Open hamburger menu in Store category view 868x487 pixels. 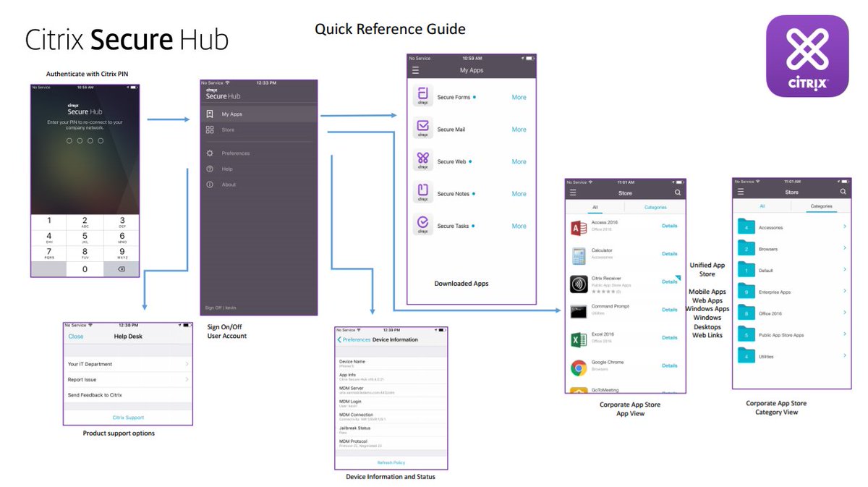(x=740, y=192)
